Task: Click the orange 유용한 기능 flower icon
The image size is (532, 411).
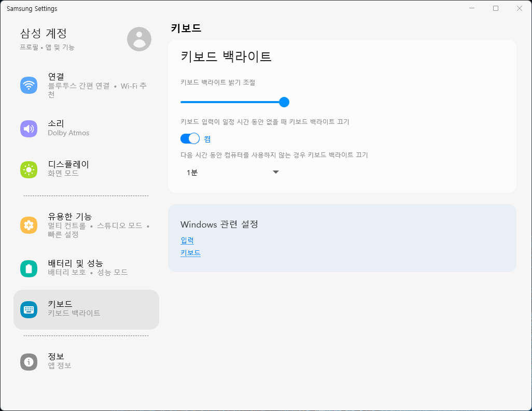Action: (29, 225)
